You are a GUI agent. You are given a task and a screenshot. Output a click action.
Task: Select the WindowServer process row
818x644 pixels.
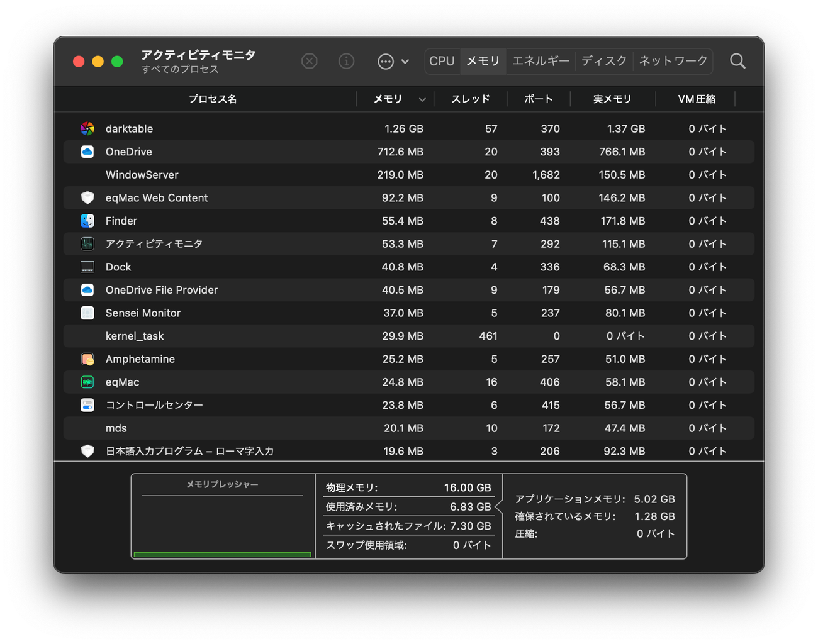click(408, 175)
